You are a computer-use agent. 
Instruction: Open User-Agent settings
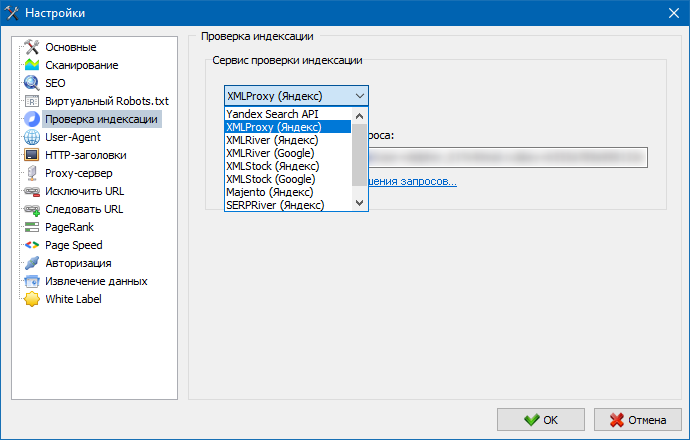pos(73,137)
